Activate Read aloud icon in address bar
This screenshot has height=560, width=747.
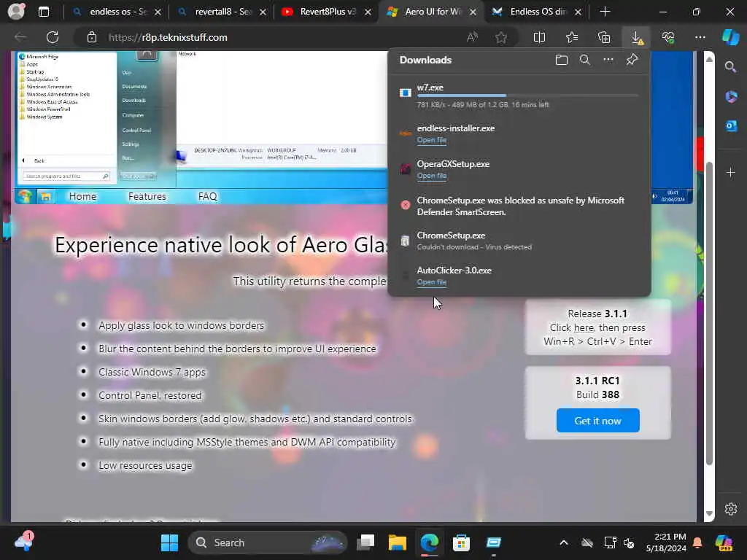coord(472,37)
